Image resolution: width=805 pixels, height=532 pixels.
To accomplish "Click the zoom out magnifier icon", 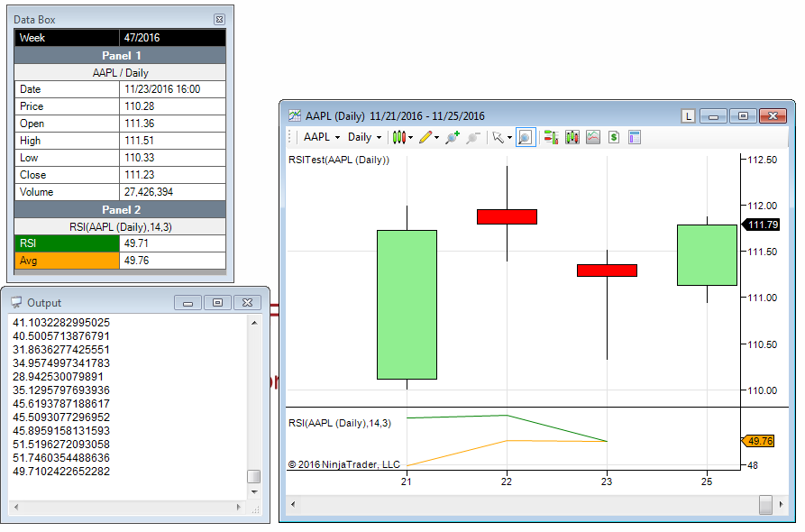I will 473,137.
